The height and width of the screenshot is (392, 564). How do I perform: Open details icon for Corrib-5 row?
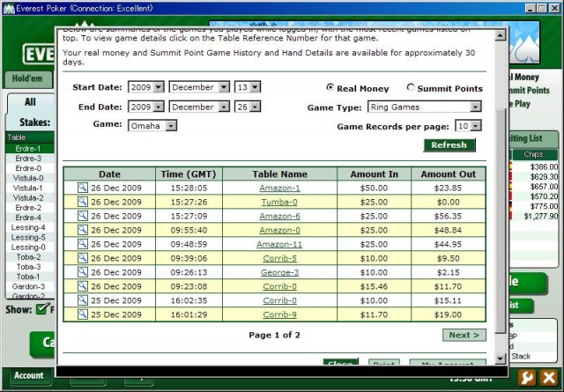83,258
